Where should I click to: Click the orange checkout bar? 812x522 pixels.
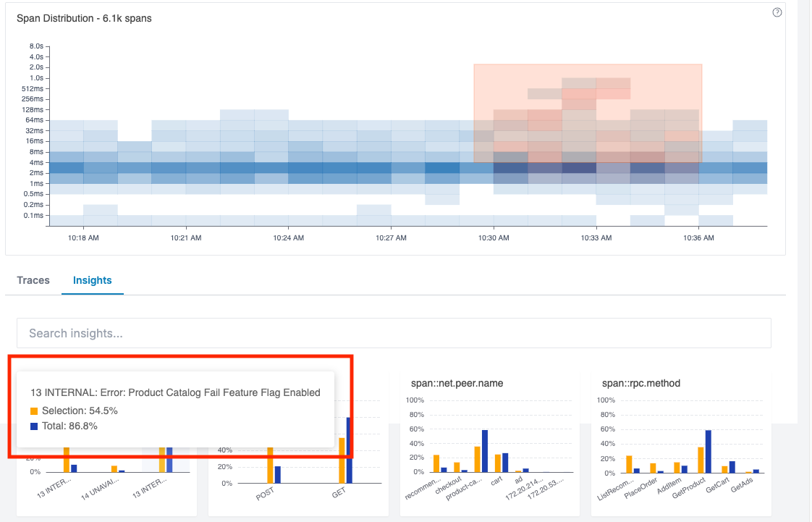[457, 467]
